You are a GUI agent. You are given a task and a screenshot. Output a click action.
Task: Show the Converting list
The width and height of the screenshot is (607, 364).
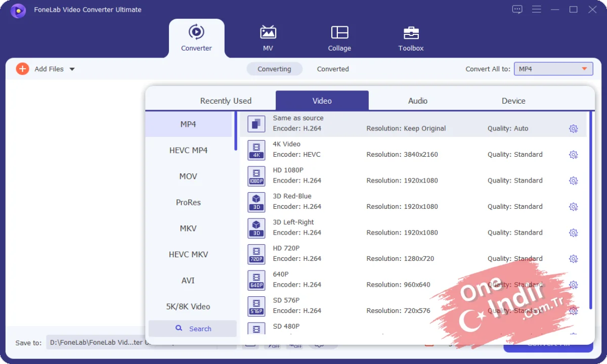click(x=274, y=69)
